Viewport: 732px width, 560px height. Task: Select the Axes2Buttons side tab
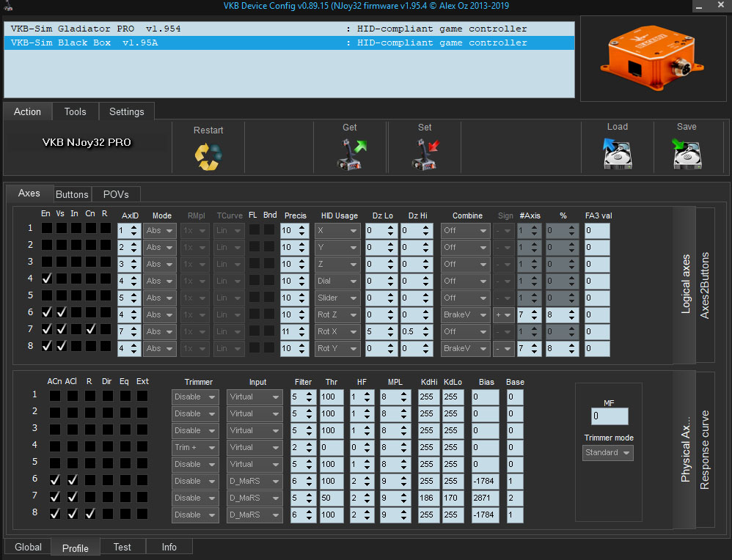(704, 285)
